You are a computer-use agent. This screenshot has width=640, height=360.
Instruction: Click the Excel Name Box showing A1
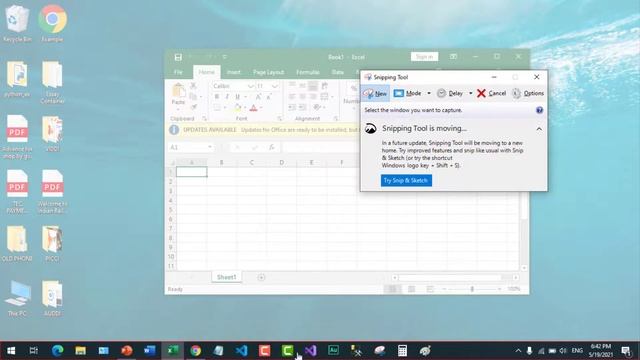[190, 147]
